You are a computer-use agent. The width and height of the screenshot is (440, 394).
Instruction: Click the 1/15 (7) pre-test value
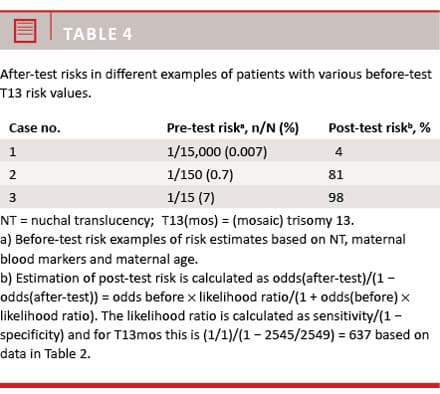click(191, 198)
